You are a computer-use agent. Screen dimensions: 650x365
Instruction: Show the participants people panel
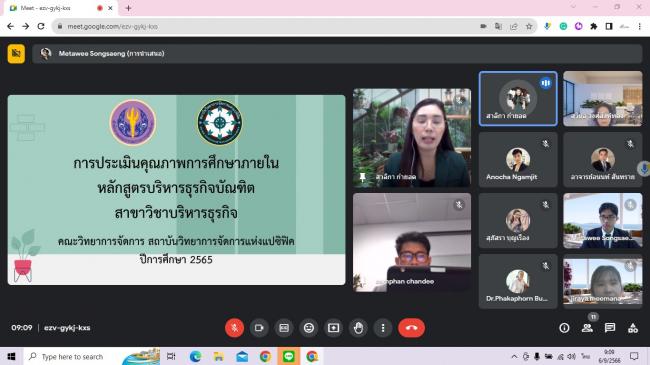587,328
